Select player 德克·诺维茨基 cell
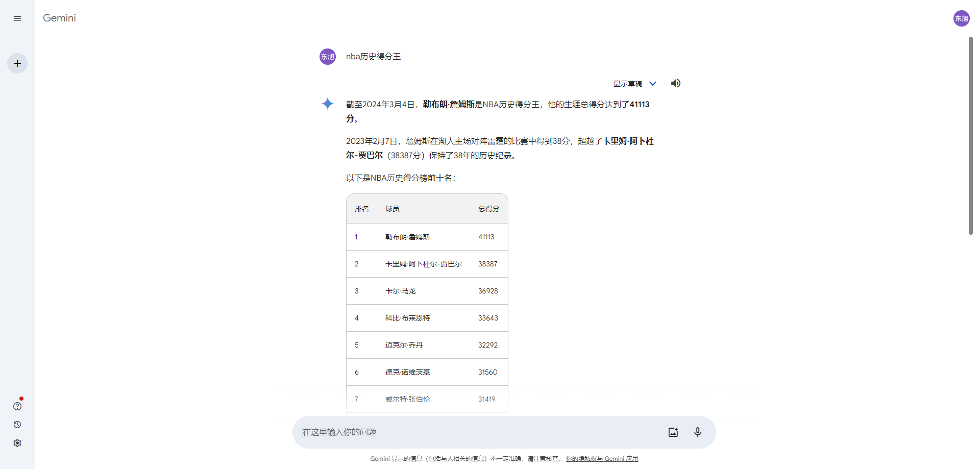The image size is (980, 469). point(408,372)
